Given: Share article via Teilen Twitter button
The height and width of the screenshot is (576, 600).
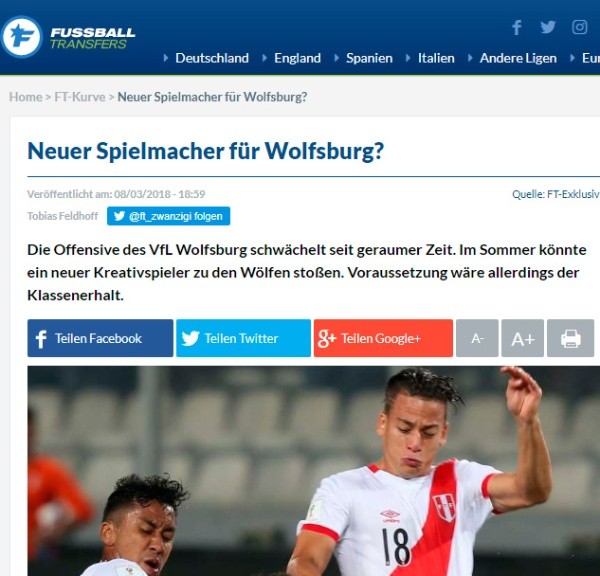Looking at the screenshot, I should [x=243, y=338].
